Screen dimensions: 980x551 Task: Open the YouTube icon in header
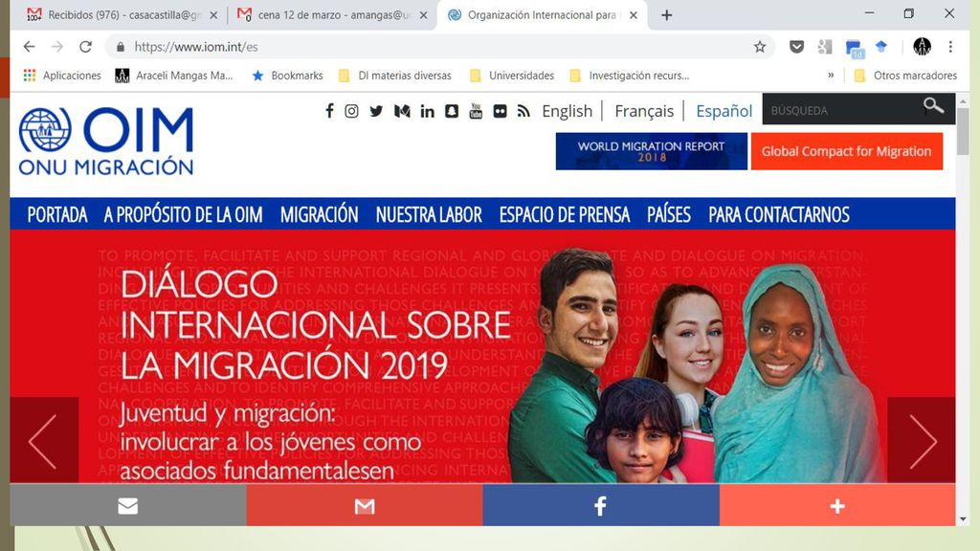(x=476, y=111)
